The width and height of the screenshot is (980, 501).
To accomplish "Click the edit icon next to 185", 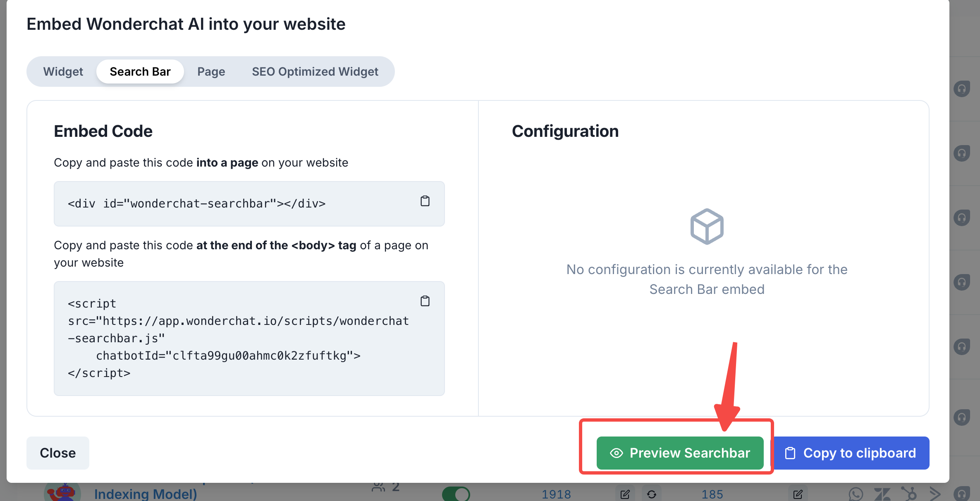I will point(798,494).
